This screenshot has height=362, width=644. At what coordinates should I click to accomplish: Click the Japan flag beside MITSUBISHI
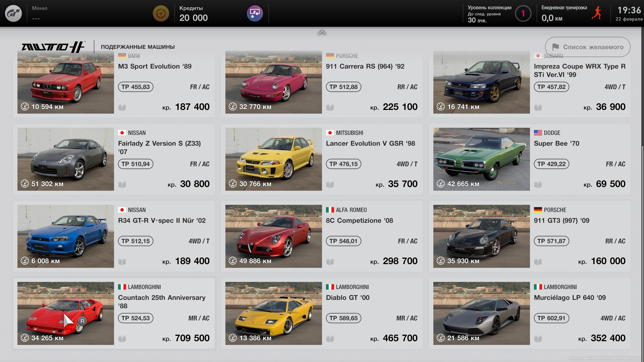click(x=330, y=133)
